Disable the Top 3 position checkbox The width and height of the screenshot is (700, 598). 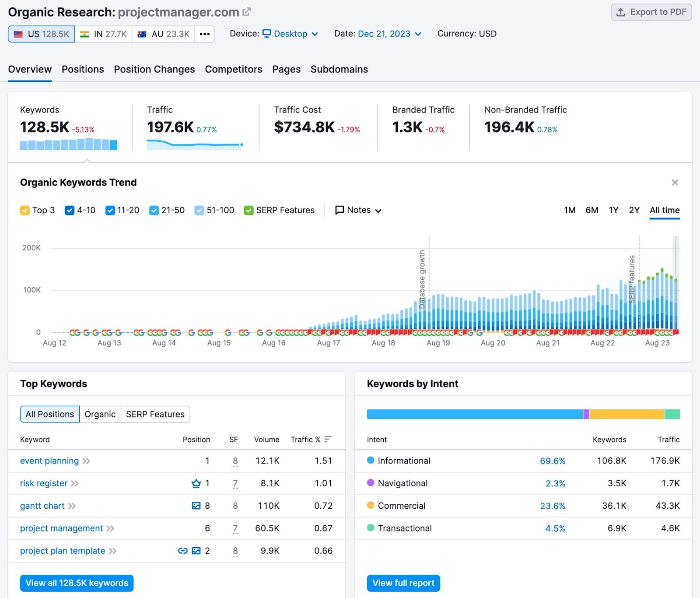coord(25,210)
